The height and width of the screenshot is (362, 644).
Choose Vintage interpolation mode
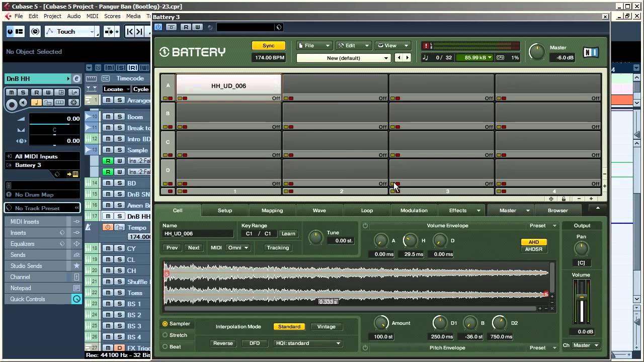(x=326, y=327)
